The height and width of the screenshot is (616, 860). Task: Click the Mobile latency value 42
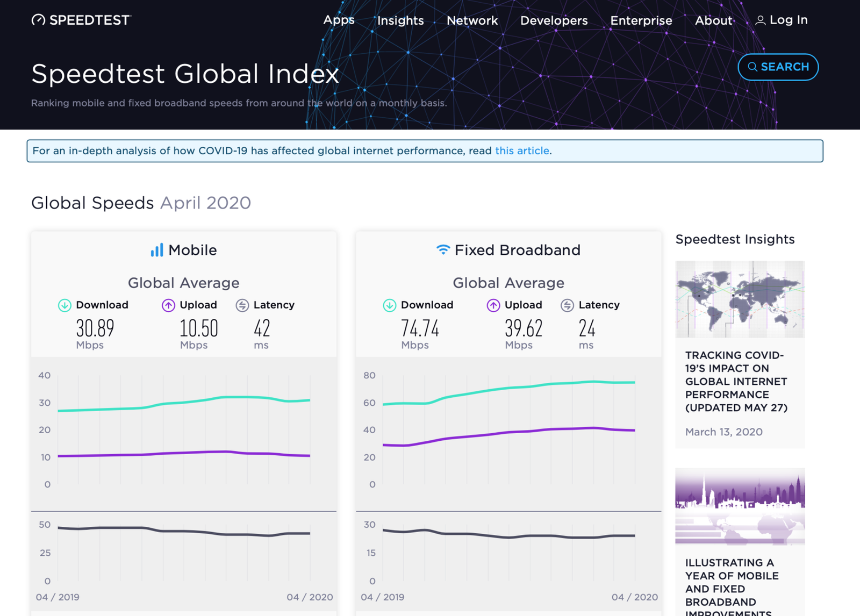pyautogui.click(x=262, y=328)
